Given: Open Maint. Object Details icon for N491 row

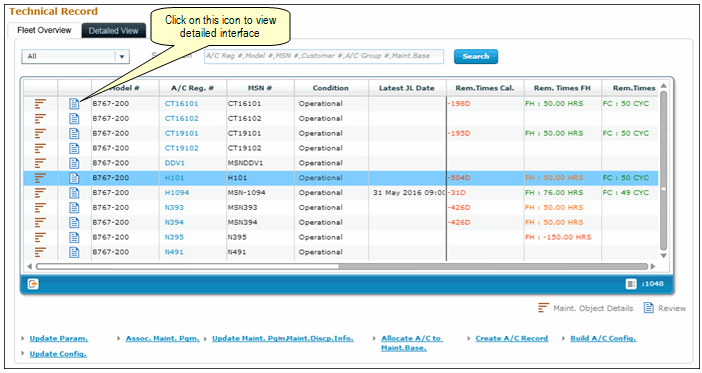Looking at the screenshot, I should tap(40, 253).
